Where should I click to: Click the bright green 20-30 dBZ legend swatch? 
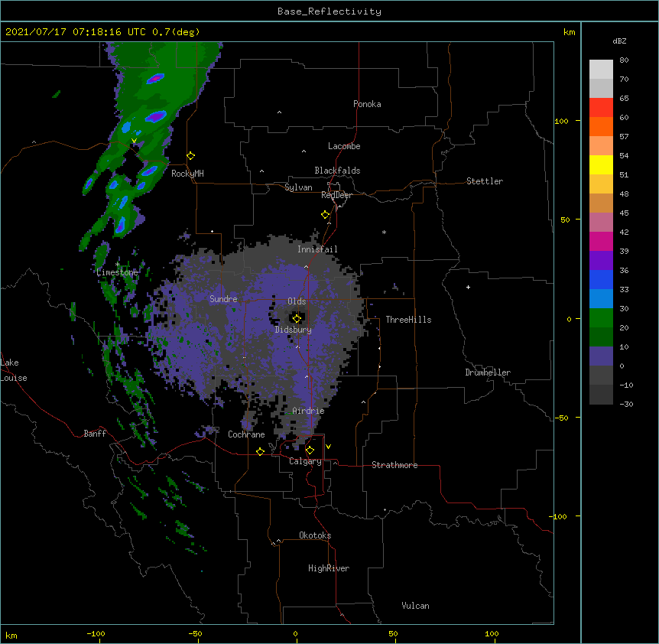(x=601, y=318)
